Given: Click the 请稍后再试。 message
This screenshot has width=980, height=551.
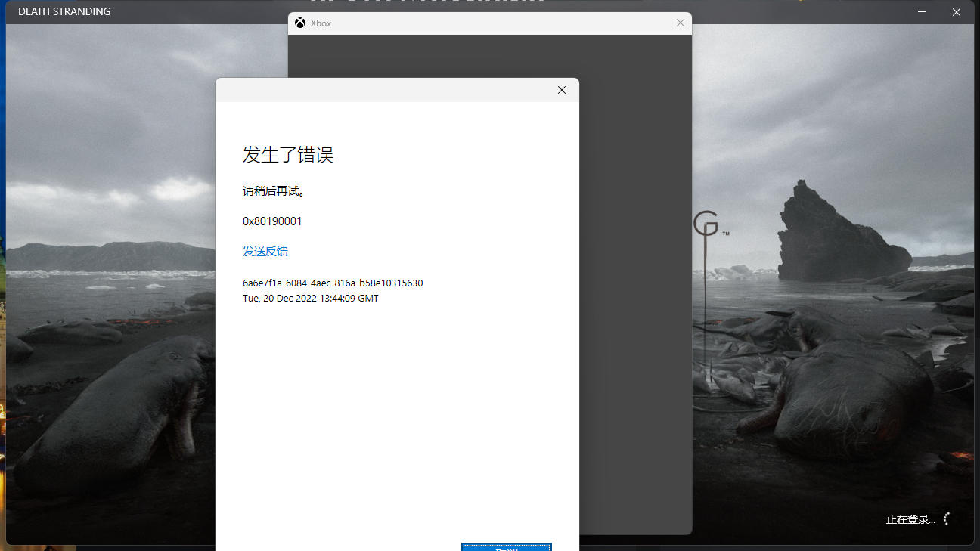Looking at the screenshot, I should tap(274, 191).
